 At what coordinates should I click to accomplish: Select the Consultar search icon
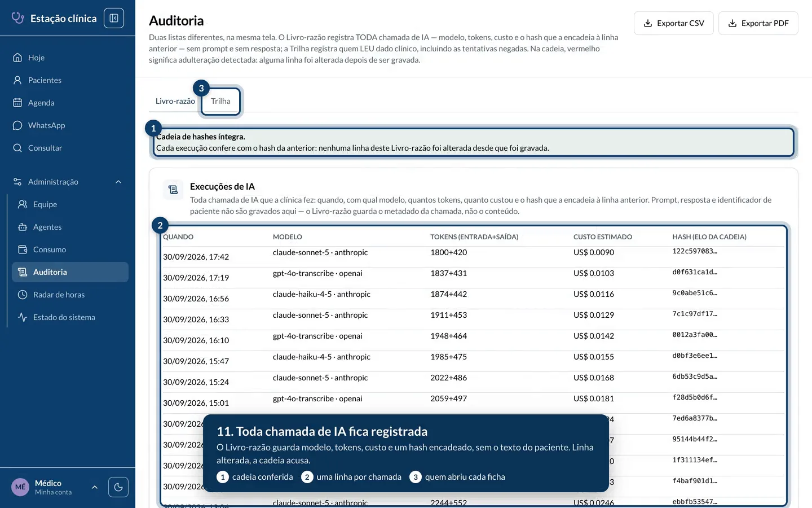coord(17,148)
